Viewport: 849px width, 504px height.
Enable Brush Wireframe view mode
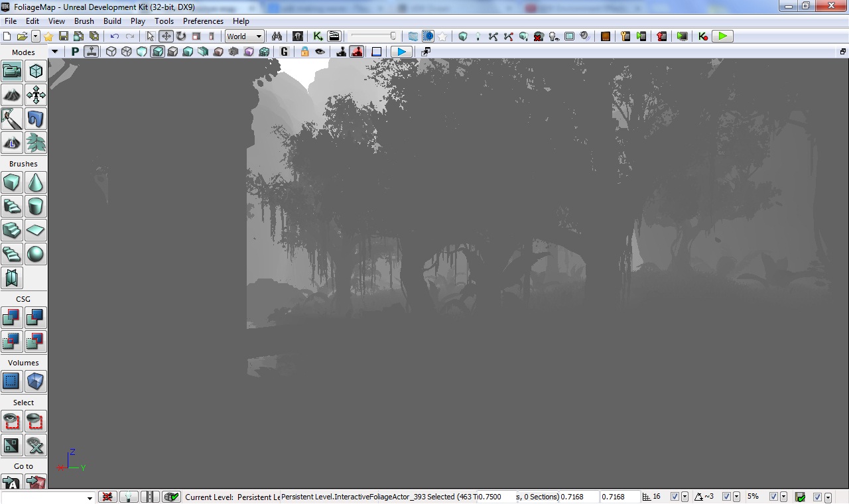111,52
